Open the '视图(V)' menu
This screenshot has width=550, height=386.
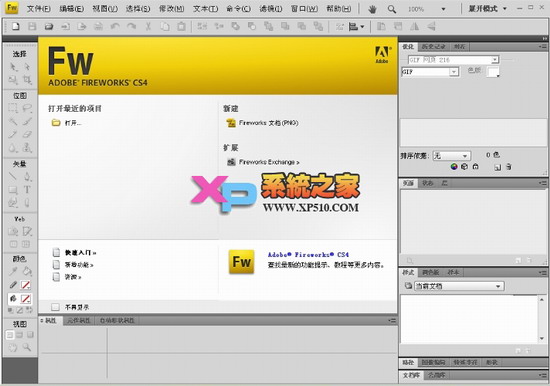click(x=105, y=9)
